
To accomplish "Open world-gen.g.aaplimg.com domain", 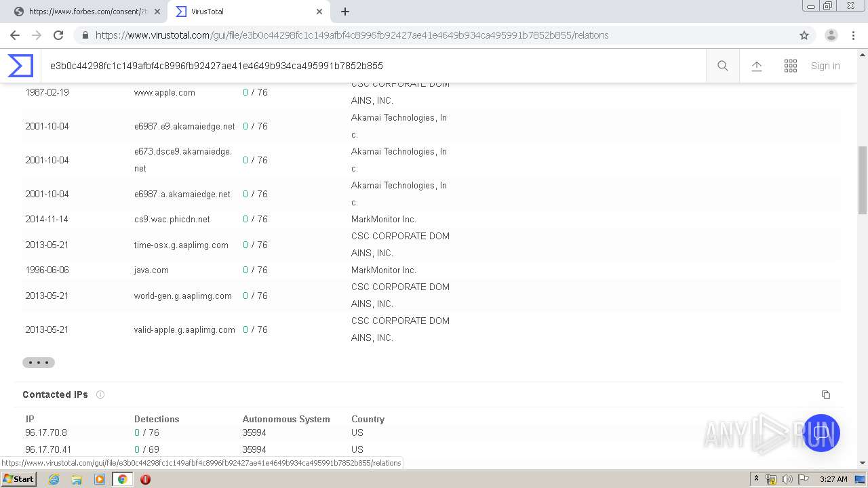I will coord(183,296).
